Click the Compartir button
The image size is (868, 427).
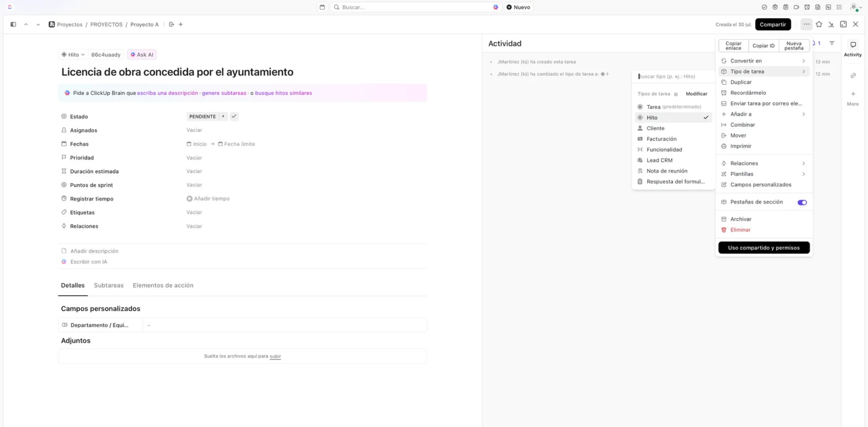[x=773, y=24]
